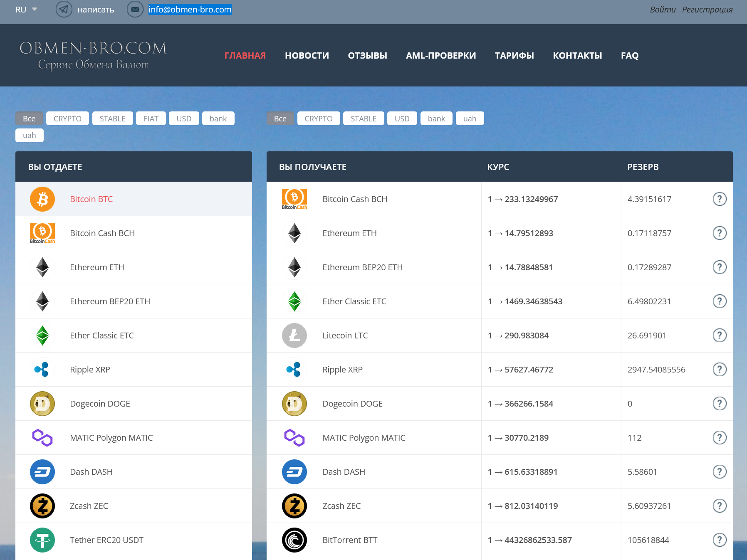Click the MATIC Polygon icon in give list
The width and height of the screenshot is (747, 560).
[42, 438]
